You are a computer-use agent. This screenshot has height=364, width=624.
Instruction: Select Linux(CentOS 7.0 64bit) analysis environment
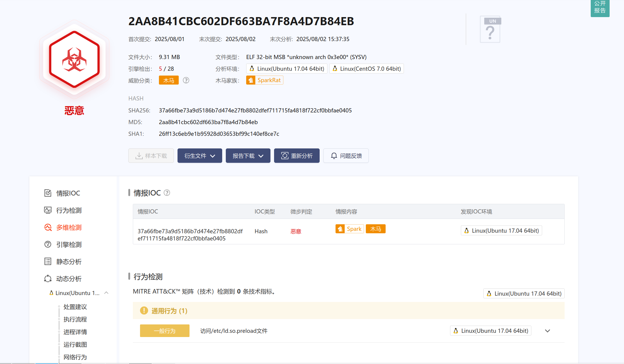click(366, 69)
